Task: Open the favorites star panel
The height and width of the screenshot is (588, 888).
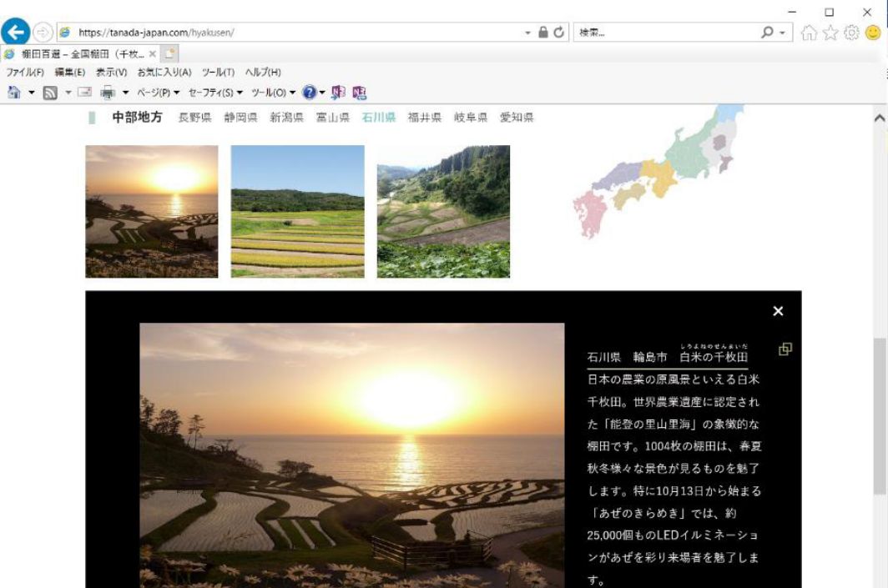Action: pyautogui.click(x=830, y=33)
